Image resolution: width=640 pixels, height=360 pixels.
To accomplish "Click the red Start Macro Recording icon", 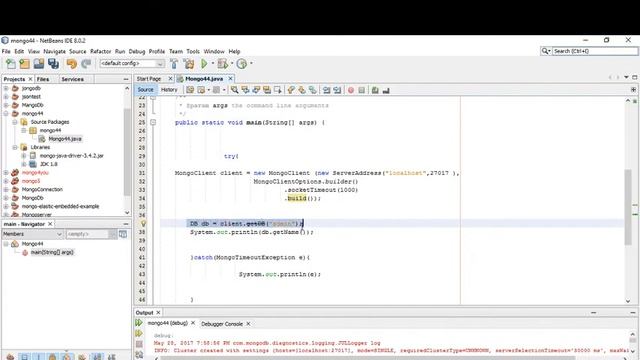I will coord(351,90).
